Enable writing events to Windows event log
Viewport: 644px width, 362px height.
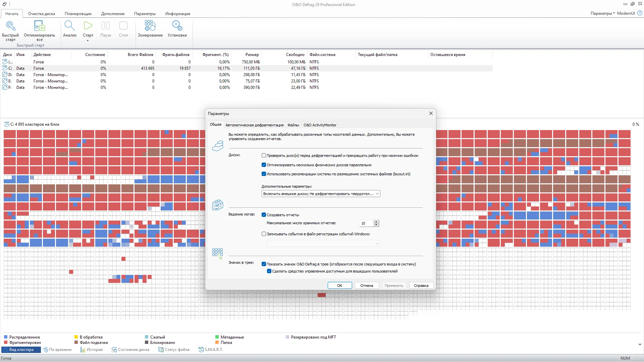pos(264,234)
